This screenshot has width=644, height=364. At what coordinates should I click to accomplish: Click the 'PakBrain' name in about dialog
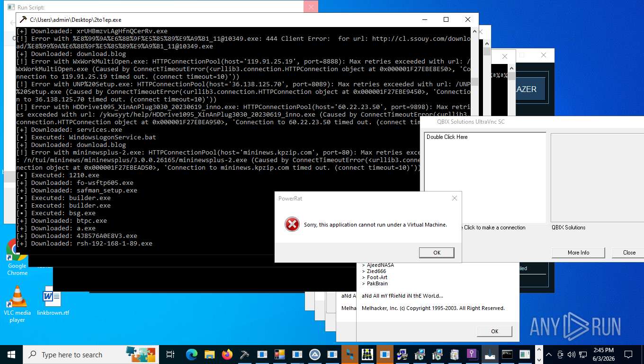click(377, 283)
